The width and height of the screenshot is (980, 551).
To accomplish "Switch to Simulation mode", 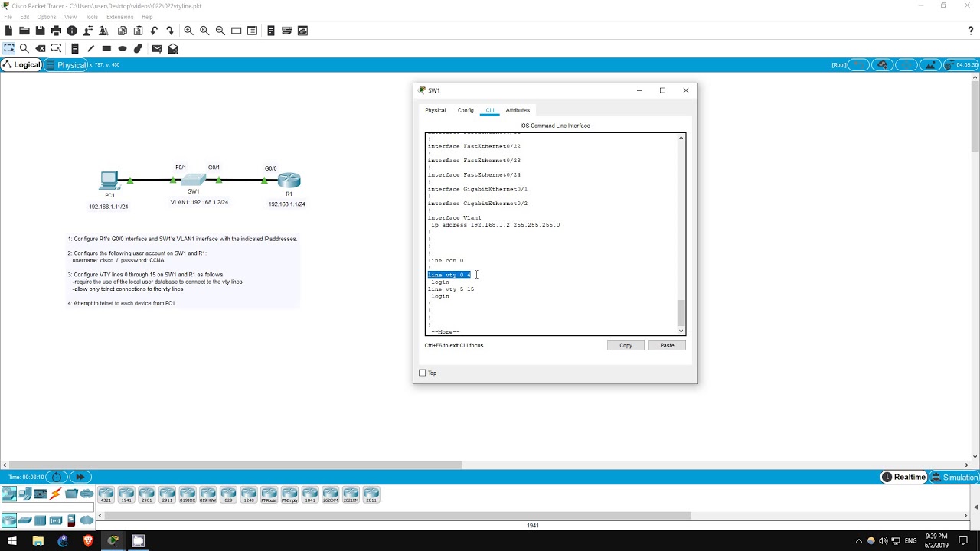I will coord(954,478).
